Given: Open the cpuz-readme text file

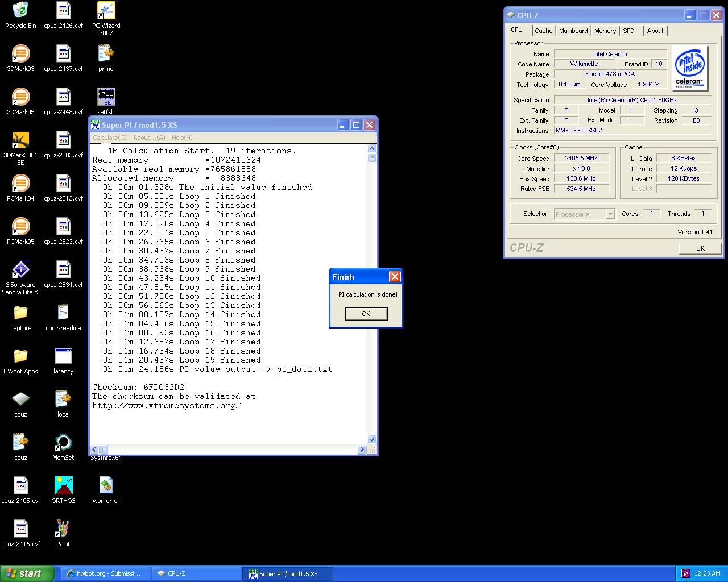Looking at the screenshot, I should coord(63,318).
